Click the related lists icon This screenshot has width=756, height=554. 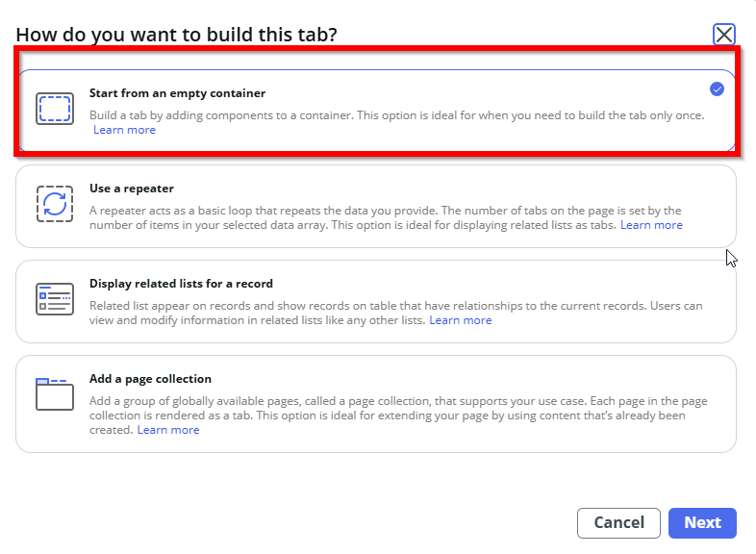(55, 298)
